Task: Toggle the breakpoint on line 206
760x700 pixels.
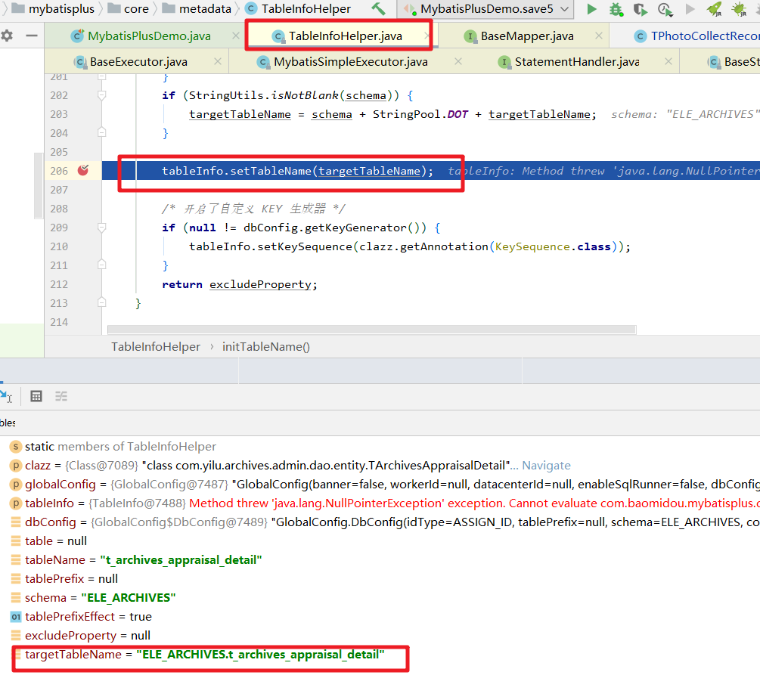Action: 83,171
